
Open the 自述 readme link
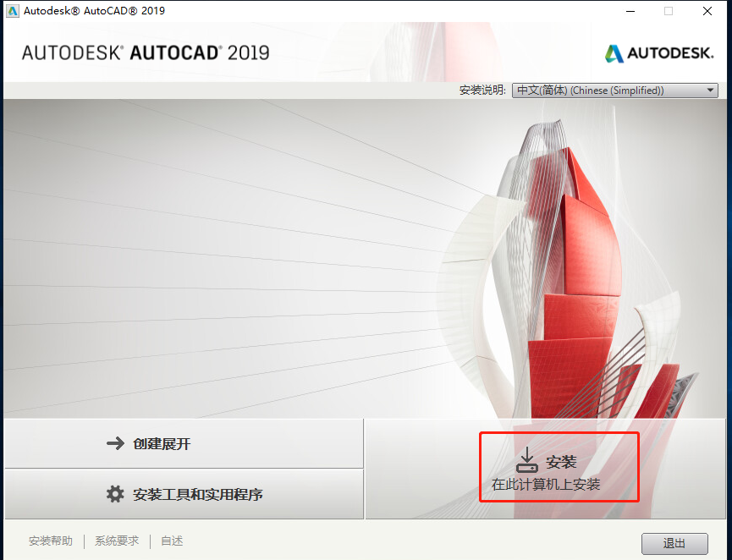(172, 541)
